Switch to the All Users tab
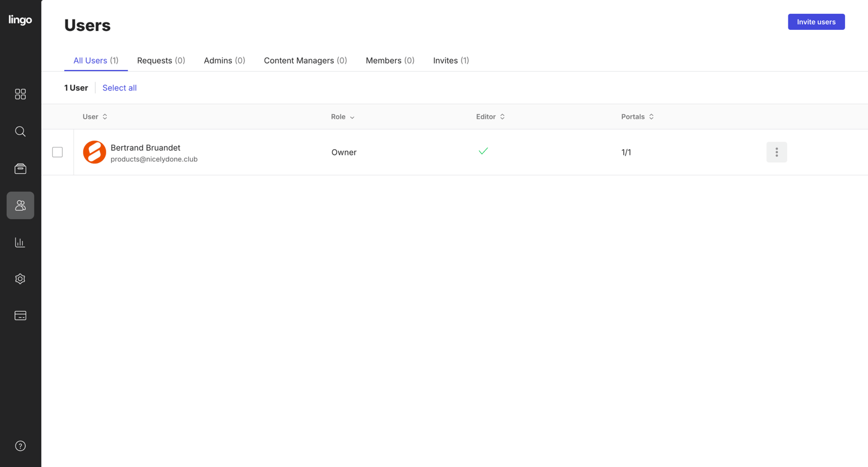 [x=96, y=60]
